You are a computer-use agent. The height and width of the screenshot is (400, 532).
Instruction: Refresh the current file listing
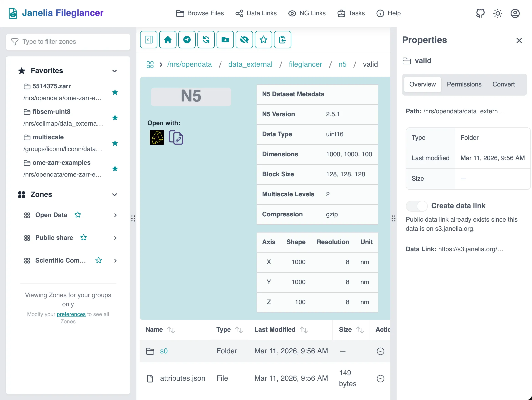point(206,40)
